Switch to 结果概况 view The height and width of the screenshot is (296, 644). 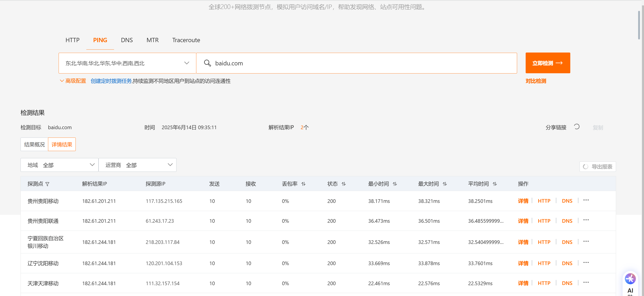(x=34, y=145)
